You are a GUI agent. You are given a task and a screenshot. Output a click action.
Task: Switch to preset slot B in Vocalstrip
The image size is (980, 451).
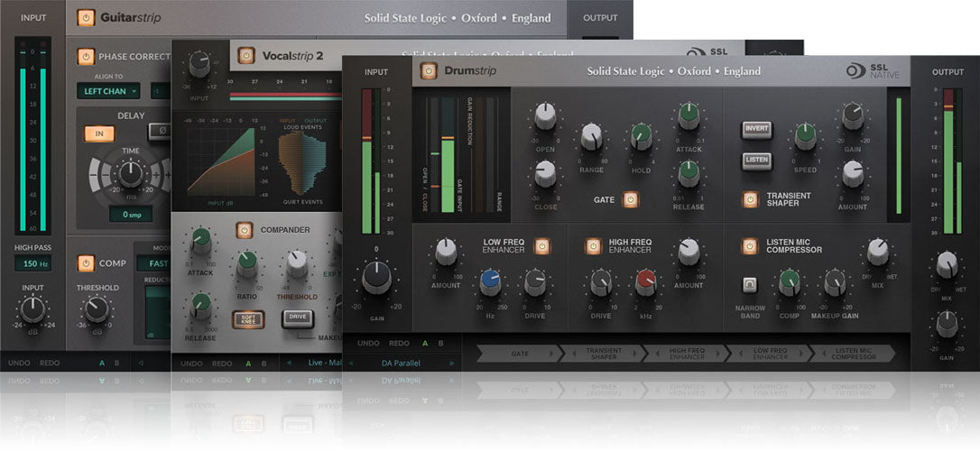tap(263, 364)
